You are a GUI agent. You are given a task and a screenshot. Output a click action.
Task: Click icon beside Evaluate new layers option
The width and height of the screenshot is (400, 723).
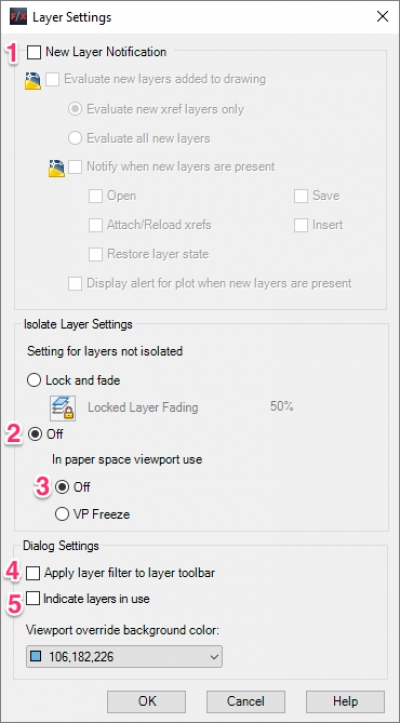point(32,81)
